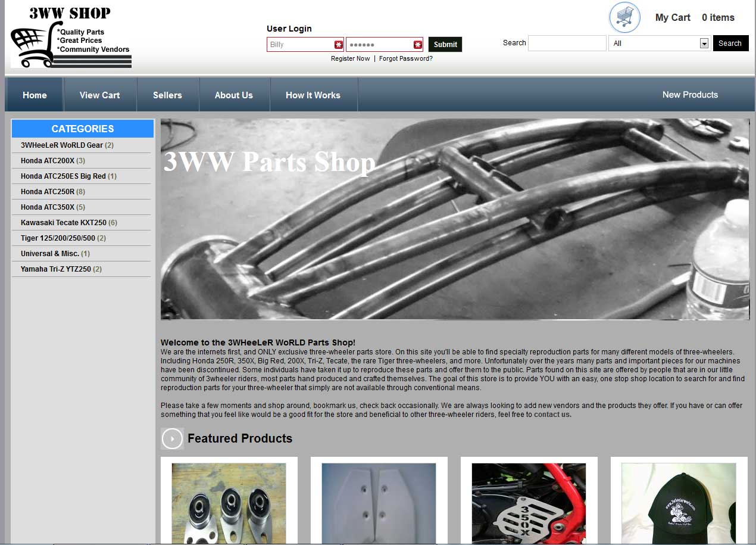
Task: Follow the Register Now link
Action: [350, 59]
